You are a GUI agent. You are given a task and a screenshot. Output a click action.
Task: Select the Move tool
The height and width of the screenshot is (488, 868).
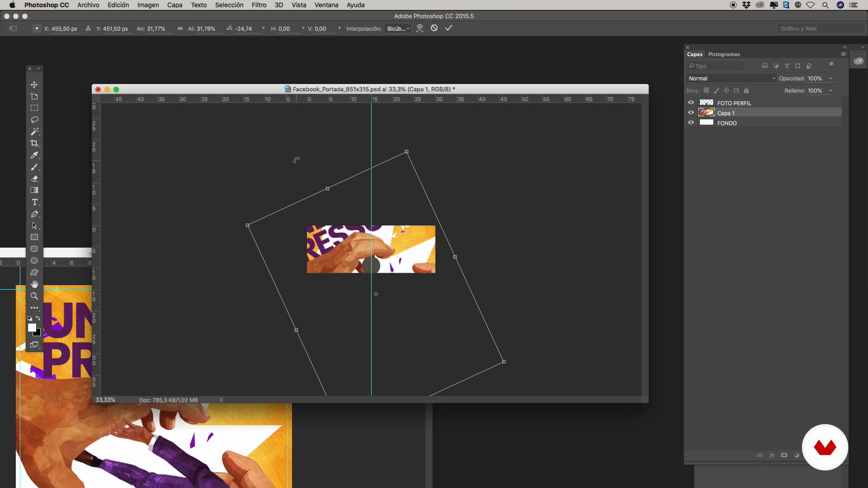(34, 84)
